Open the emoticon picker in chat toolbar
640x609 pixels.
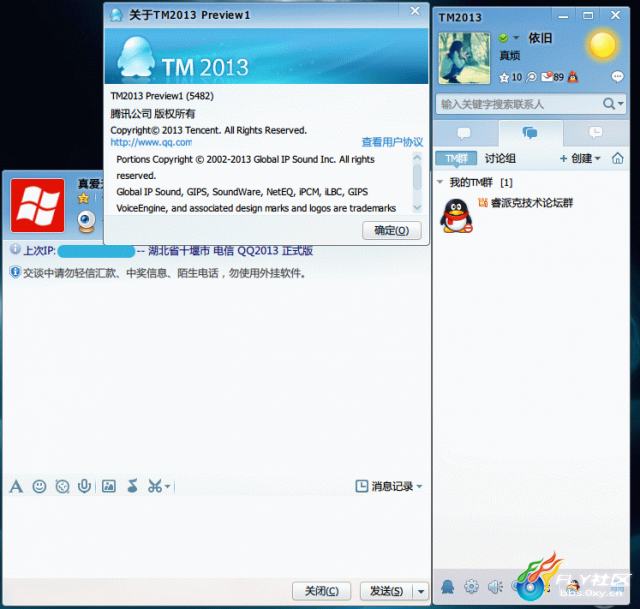pos(39,486)
